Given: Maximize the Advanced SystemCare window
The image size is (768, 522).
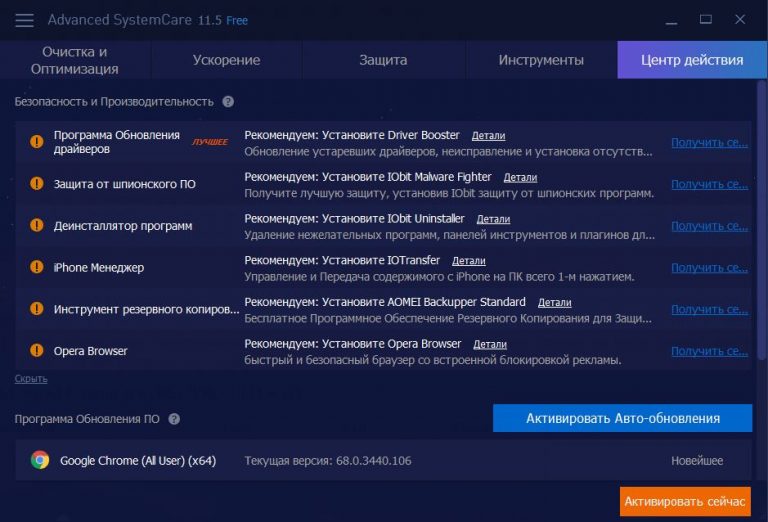Looking at the screenshot, I should (705, 20).
